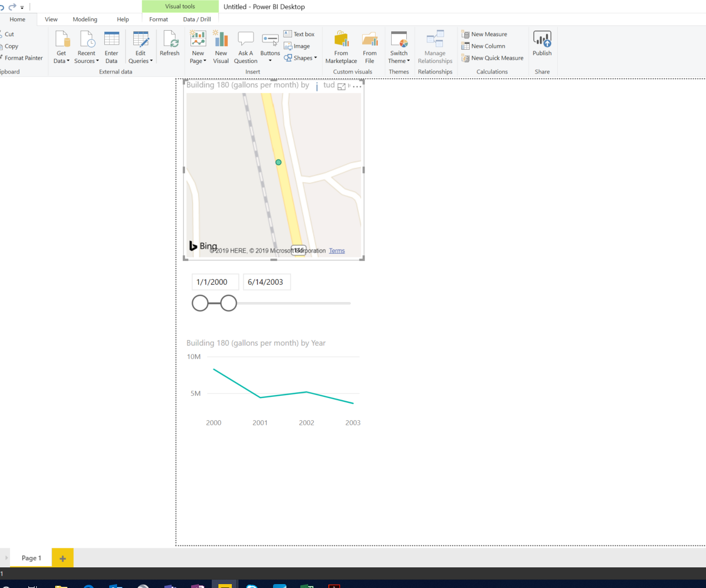Click the green data point on map

(279, 162)
